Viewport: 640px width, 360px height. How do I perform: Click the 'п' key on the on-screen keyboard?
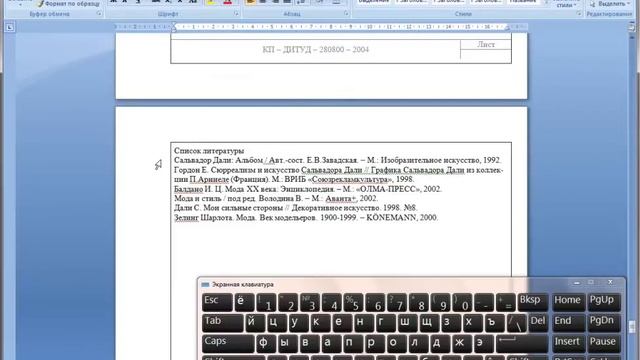pyautogui.click(x=353, y=343)
